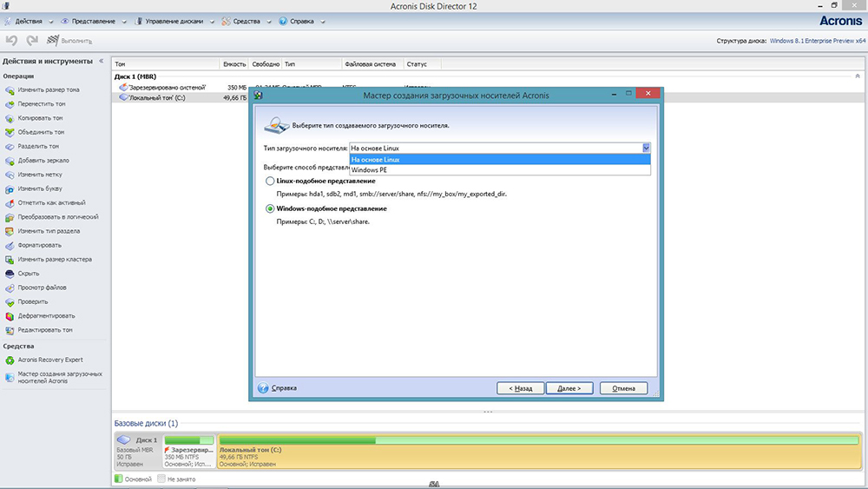Click the Defragment icon in operations list

pos(10,315)
